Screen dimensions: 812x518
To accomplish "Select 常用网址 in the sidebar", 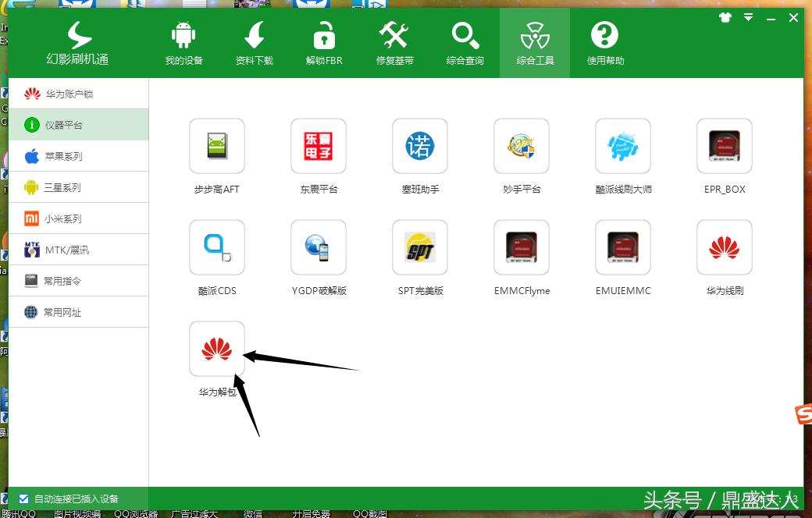I will coord(79,312).
